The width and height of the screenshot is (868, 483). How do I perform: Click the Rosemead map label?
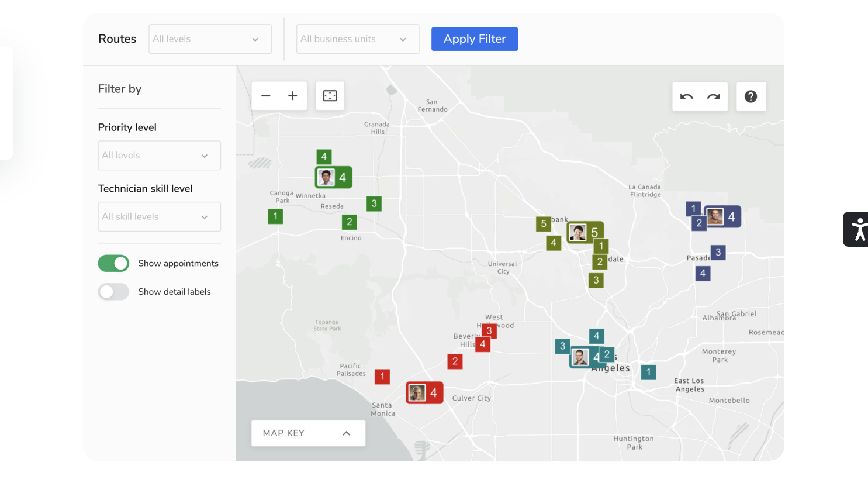tap(766, 332)
